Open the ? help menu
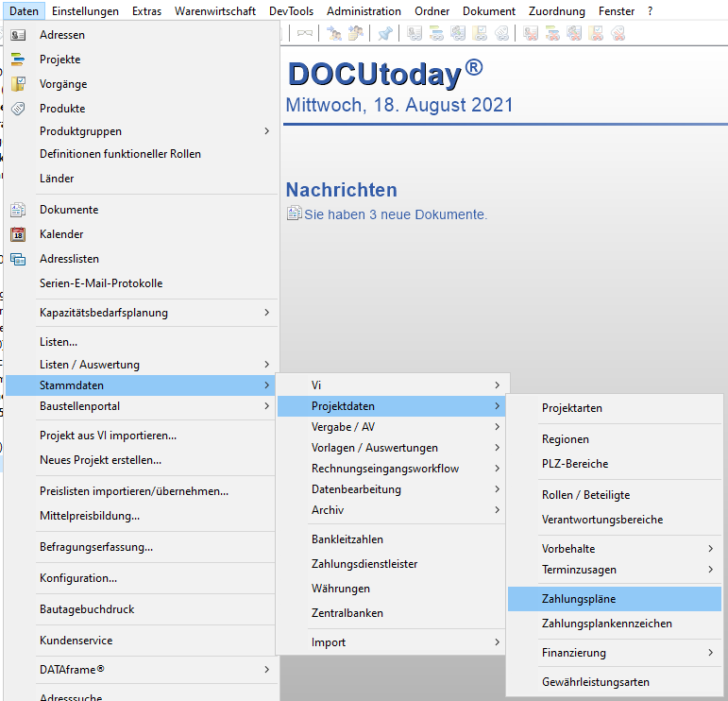The width and height of the screenshot is (728, 701). (x=650, y=11)
